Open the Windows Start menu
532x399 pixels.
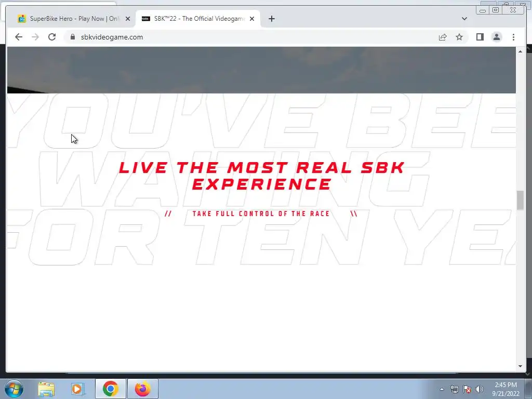pos(14,389)
